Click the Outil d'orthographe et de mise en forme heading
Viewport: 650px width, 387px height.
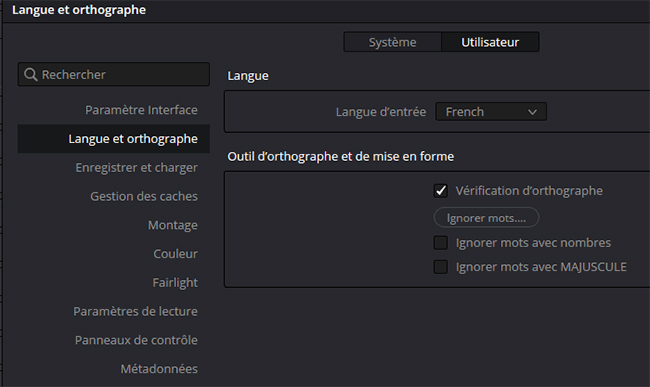pos(340,157)
